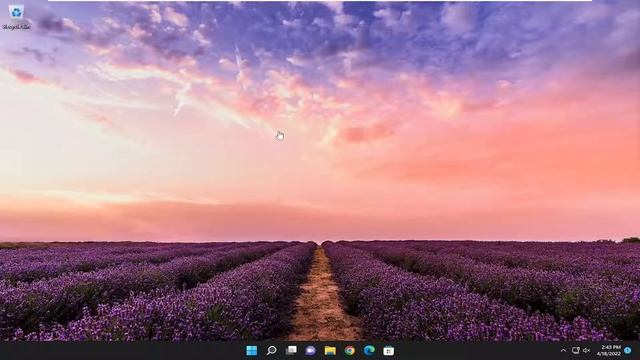The height and width of the screenshot is (360, 640).
Task: Click the muted volume tray icon
Action: point(587,351)
